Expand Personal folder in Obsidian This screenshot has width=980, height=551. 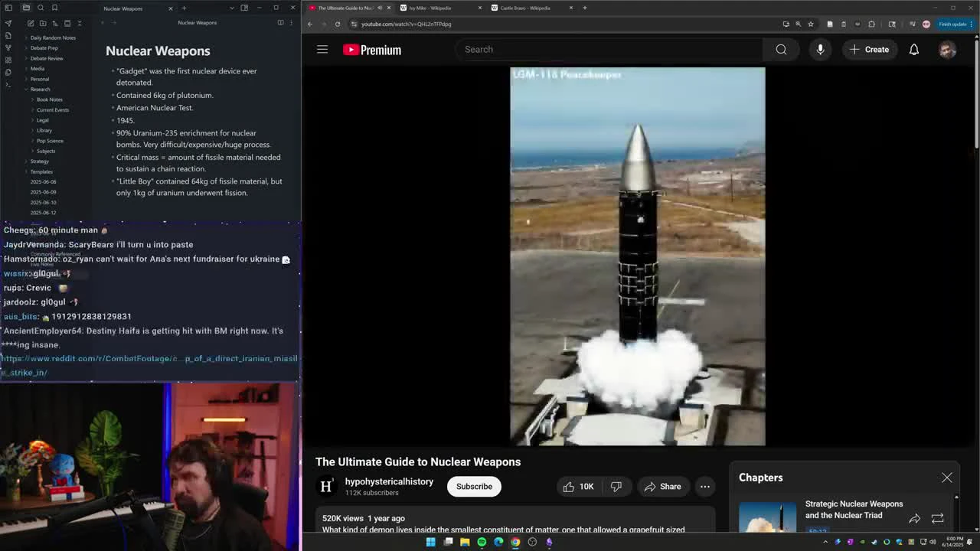click(40, 79)
